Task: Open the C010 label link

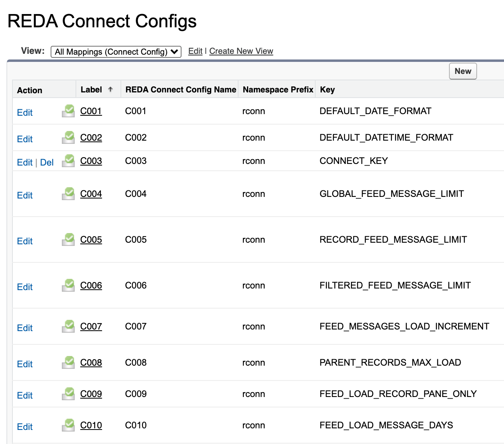Action: (x=91, y=425)
